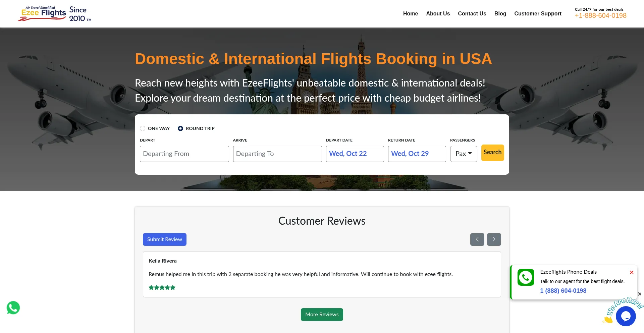Click the green phone icon in popup
Image resolution: width=644 pixels, height=333 pixels.
tap(526, 277)
